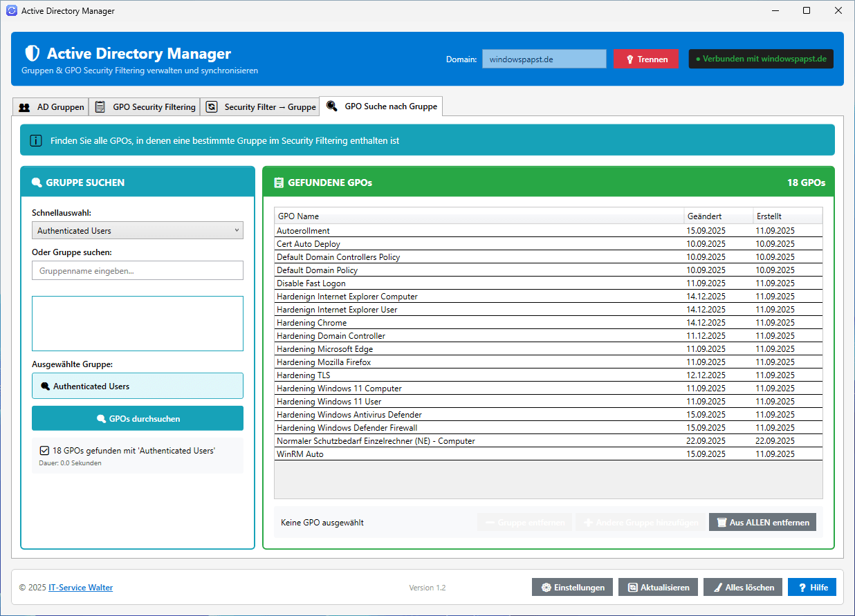Open the GPO Security Filtering tab
The height and width of the screenshot is (616, 855).
[145, 107]
